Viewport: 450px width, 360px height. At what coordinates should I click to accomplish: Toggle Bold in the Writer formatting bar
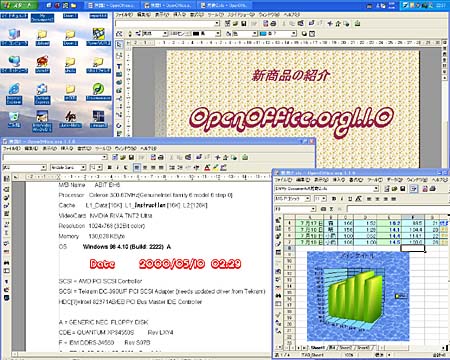pos(110,167)
